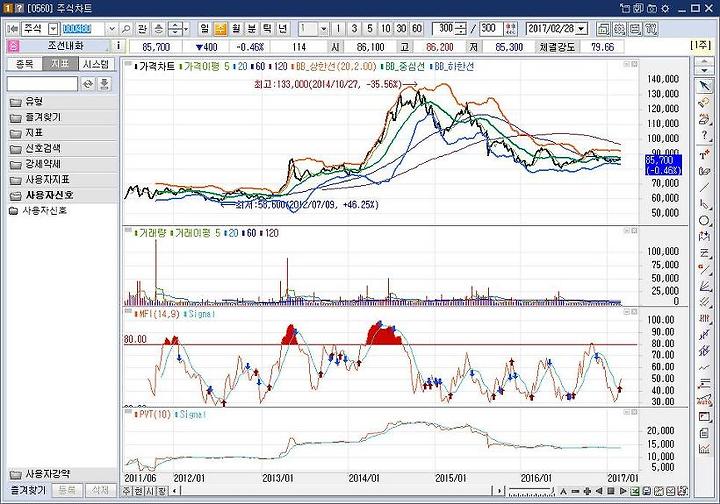720x504 pixels.
Task: Select the 주 weekly period button
Action: click(220, 29)
